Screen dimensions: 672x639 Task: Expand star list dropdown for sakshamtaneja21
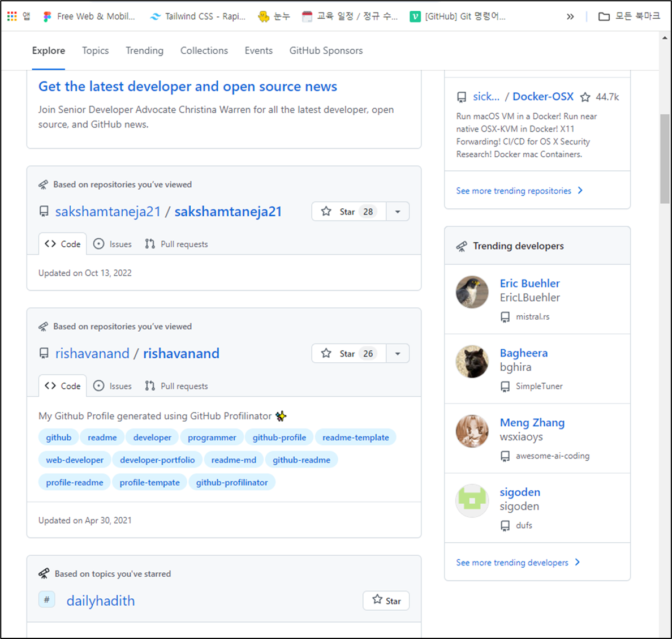click(x=398, y=212)
